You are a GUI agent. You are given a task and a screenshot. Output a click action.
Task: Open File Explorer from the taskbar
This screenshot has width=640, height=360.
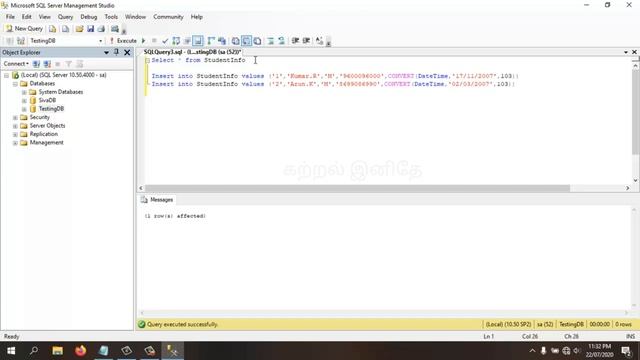click(58, 351)
